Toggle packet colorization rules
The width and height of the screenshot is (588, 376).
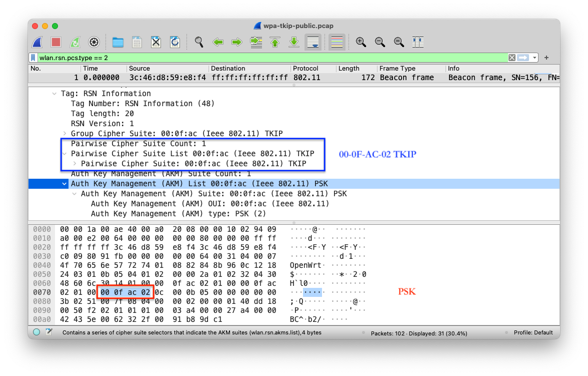click(x=337, y=42)
